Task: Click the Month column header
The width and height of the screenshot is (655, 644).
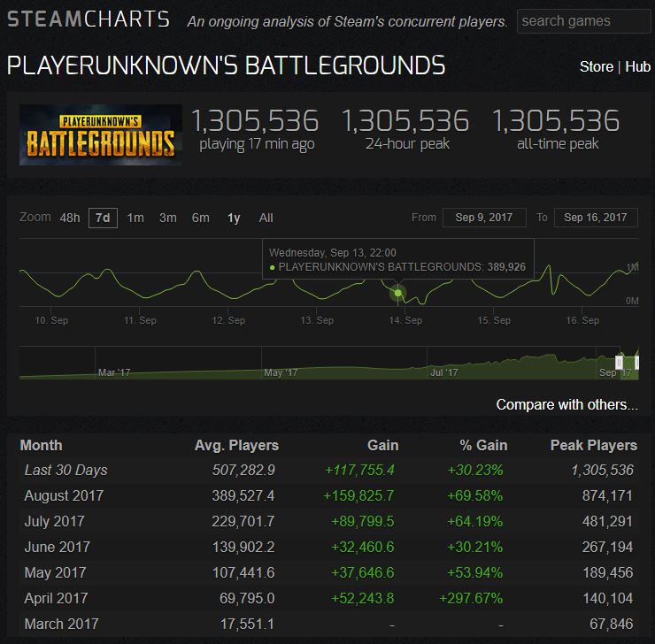Action: tap(41, 445)
